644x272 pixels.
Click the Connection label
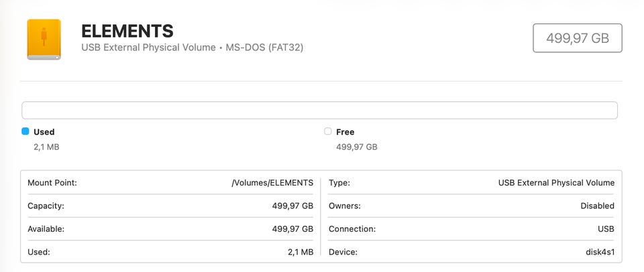tap(352, 229)
